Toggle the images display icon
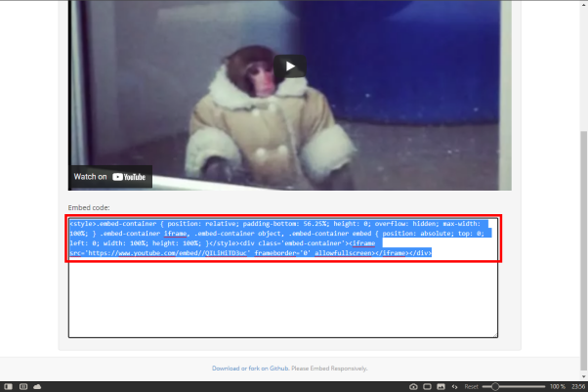Screen dimensions: 588x392 pyautogui.click(x=441, y=387)
